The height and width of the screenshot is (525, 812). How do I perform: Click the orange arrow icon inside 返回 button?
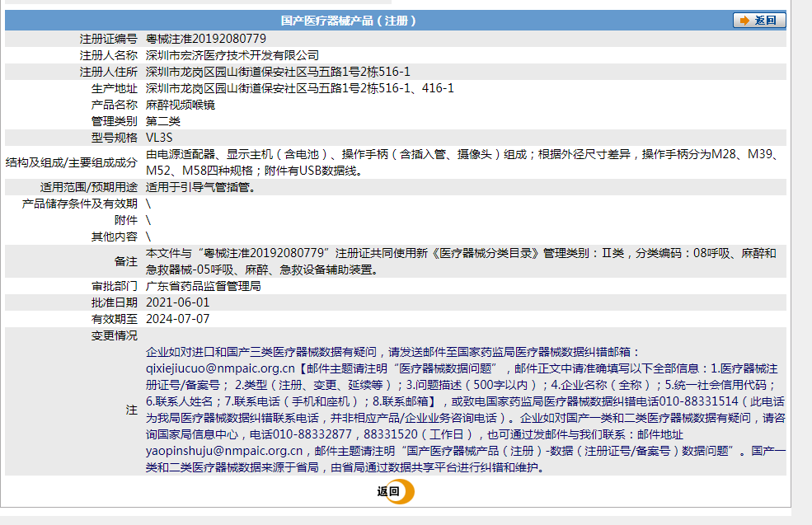click(744, 20)
